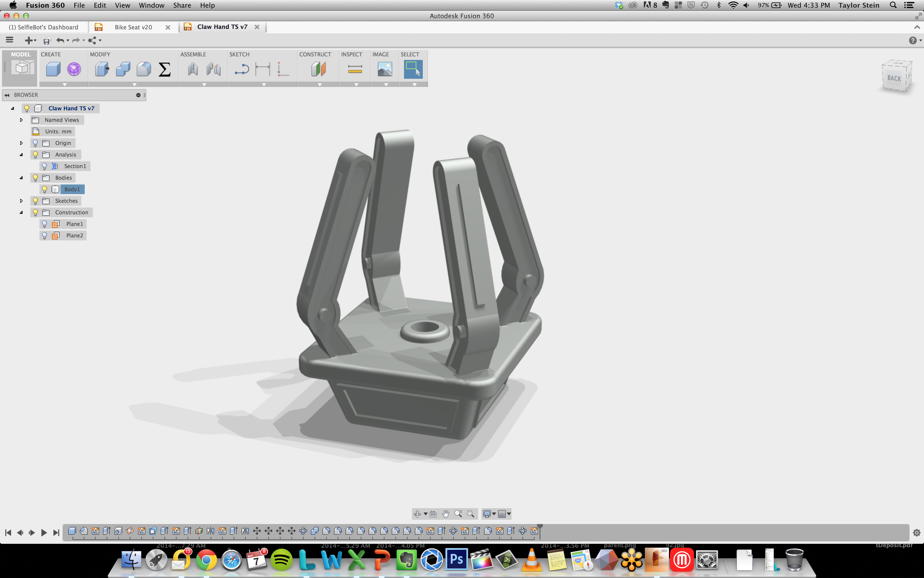Choose the Combine bodies modify icon
Image resolution: width=924 pixels, height=578 pixels.
[123, 69]
